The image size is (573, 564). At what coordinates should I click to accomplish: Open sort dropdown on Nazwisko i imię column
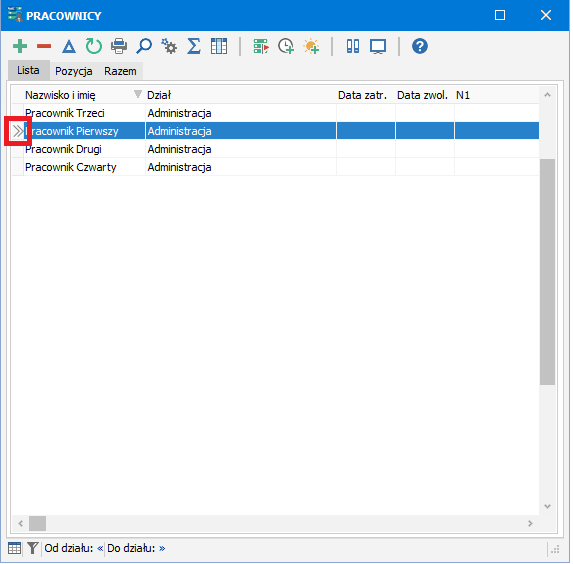point(137,94)
